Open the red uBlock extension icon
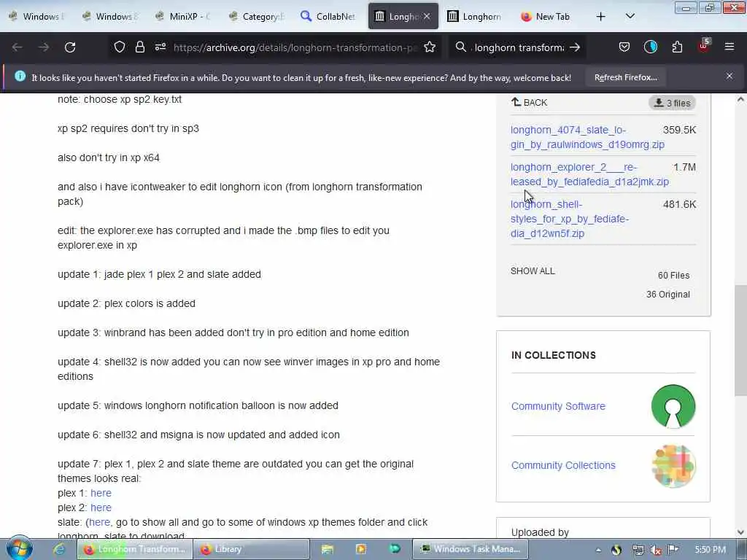This screenshot has width=747, height=560. 704,46
